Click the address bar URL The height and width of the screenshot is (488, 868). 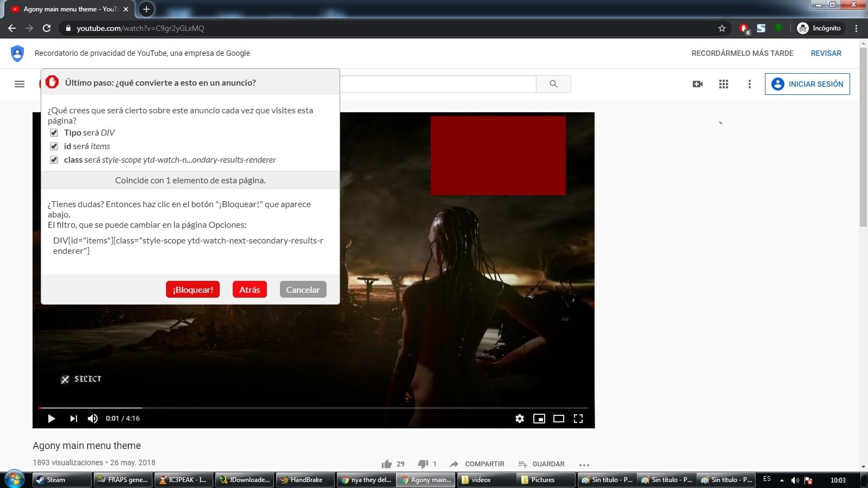click(x=141, y=28)
